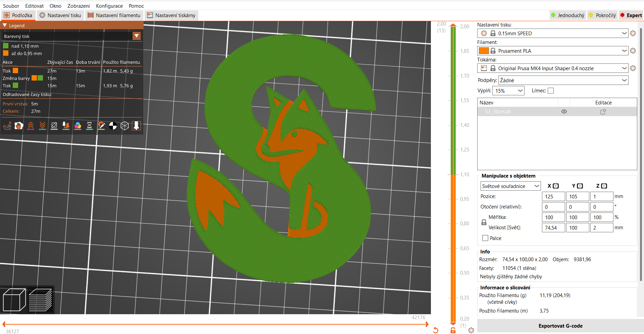
Task: Switch to sliced layers preview icon
Action: pyautogui.click(x=40, y=300)
